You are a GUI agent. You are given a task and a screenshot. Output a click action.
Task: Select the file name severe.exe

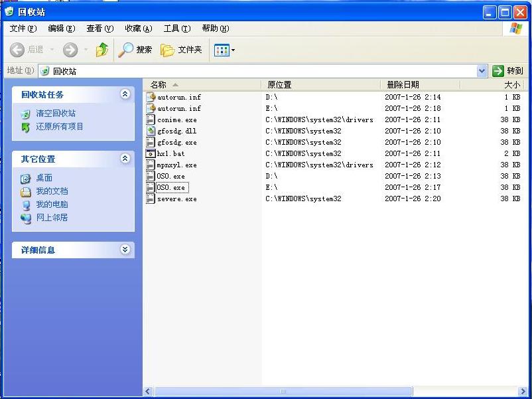pos(176,199)
